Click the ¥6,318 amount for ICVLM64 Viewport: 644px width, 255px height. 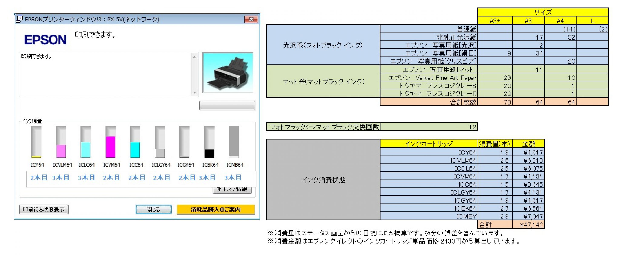coord(528,160)
